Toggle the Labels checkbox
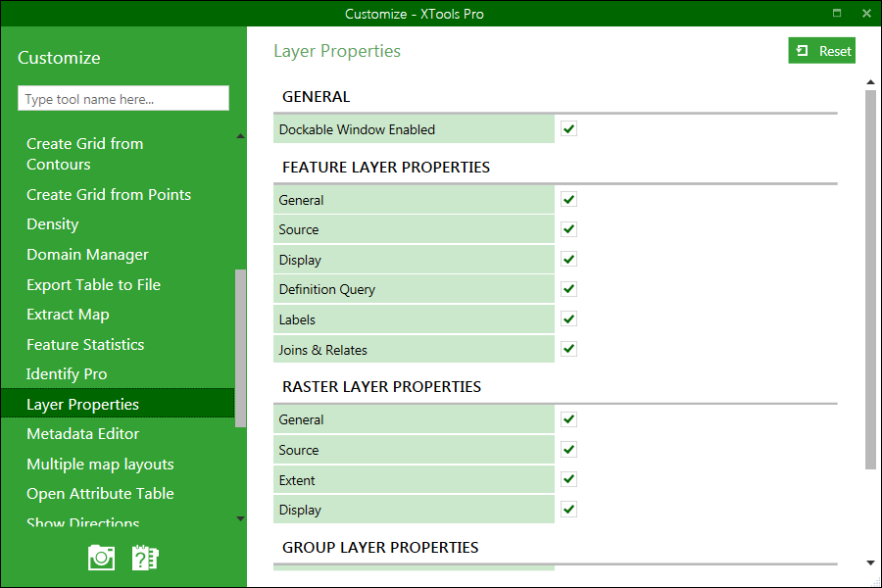 point(568,319)
